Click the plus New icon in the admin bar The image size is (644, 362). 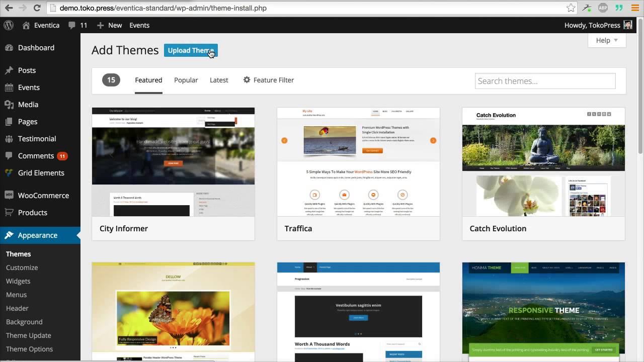tap(100, 25)
